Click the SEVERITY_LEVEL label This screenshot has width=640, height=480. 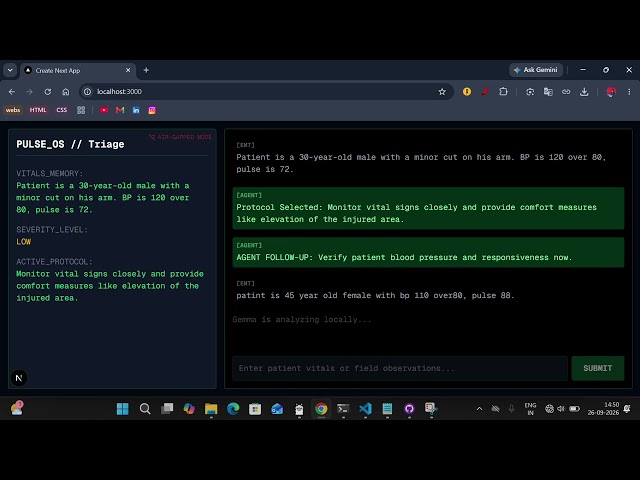pos(52,230)
